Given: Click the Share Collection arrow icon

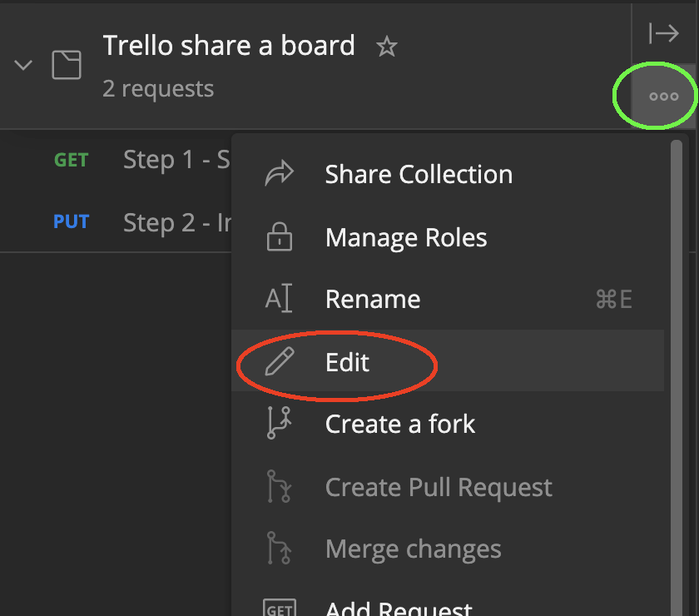Looking at the screenshot, I should click(280, 173).
